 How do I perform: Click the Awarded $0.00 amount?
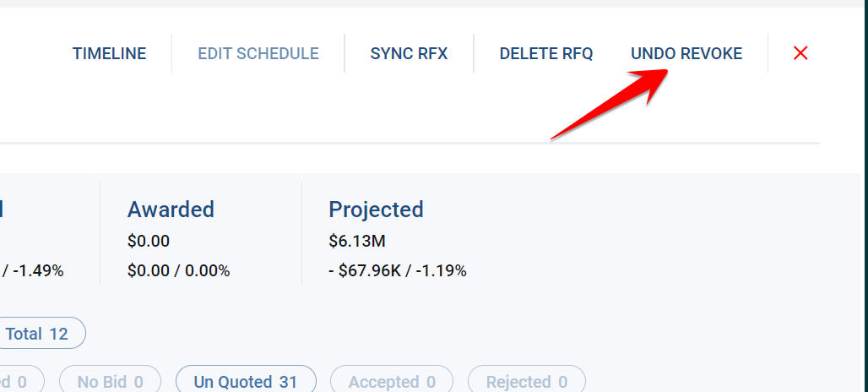pyautogui.click(x=149, y=242)
